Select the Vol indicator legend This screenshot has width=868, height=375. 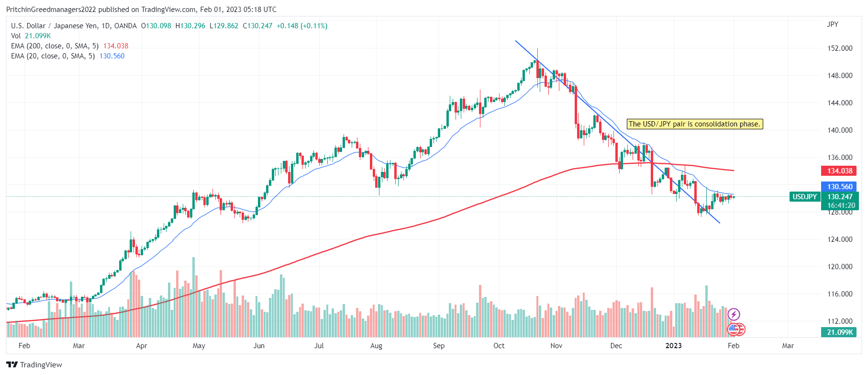[x=16, y=36]
